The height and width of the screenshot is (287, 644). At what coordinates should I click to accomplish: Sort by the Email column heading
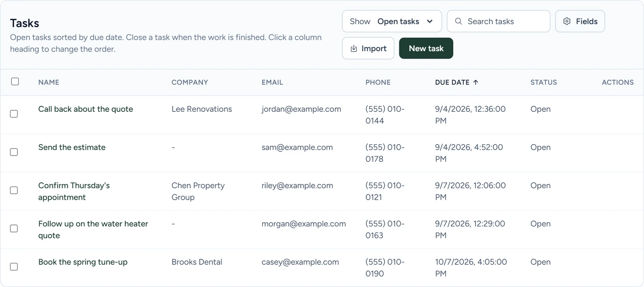click(x=272, y=82)
